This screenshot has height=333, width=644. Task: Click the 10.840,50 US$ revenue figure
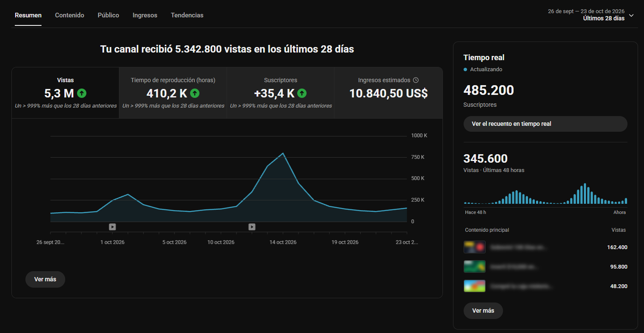[x=389, y=93]
